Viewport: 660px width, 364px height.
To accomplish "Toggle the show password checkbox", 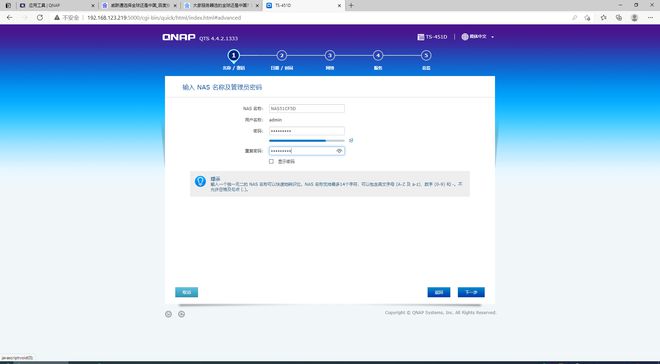I will 271,162.
